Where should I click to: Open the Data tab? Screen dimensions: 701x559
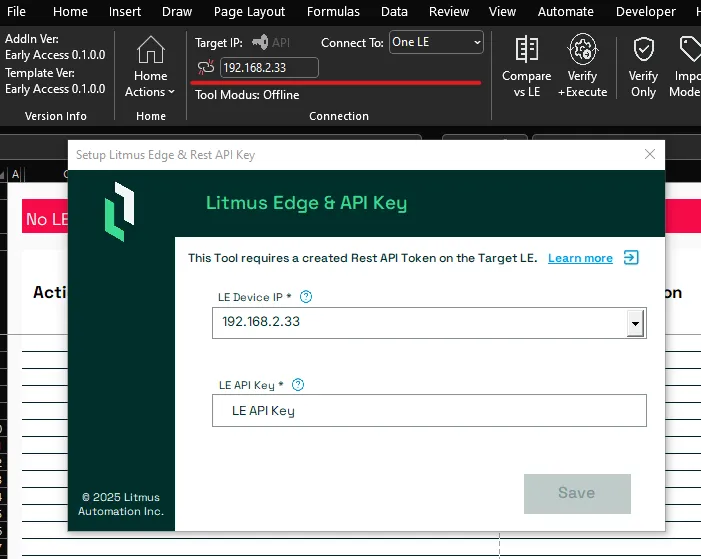coord(394,12)
